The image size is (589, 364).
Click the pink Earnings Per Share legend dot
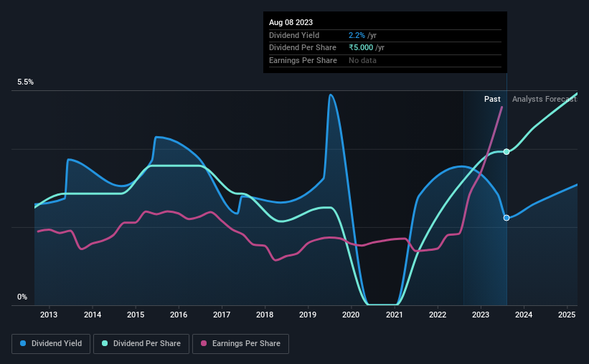(204, 343)
